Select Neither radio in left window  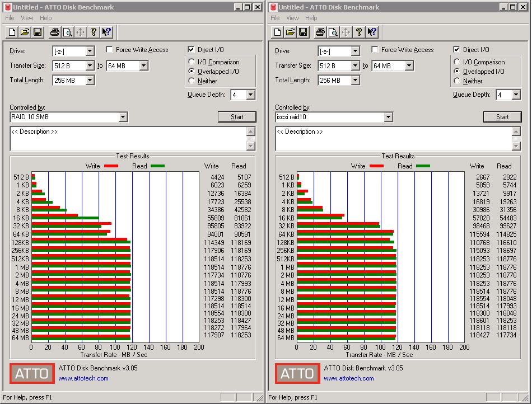coord(192,81)
